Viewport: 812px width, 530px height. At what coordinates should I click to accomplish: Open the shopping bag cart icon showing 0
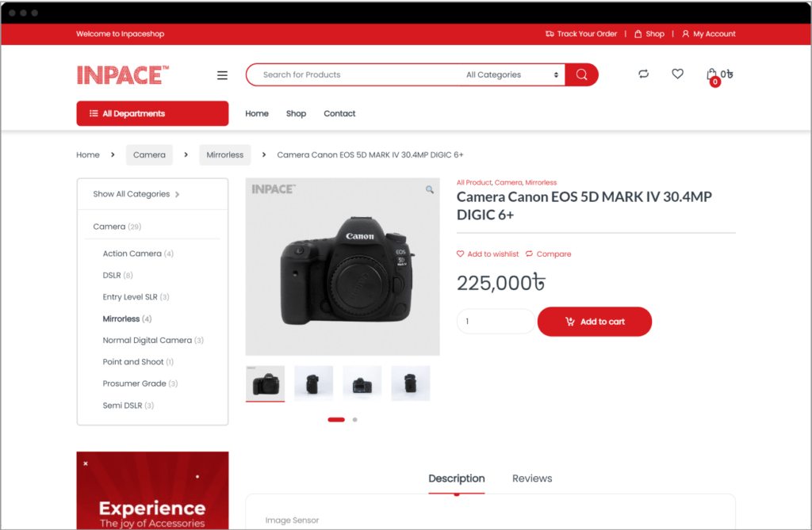coord(714,74)
